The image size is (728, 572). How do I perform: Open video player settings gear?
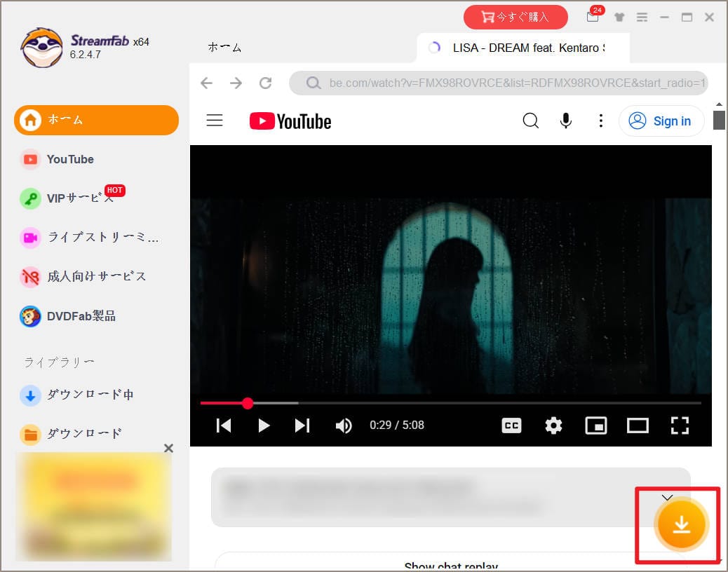(x=553, y=425)
